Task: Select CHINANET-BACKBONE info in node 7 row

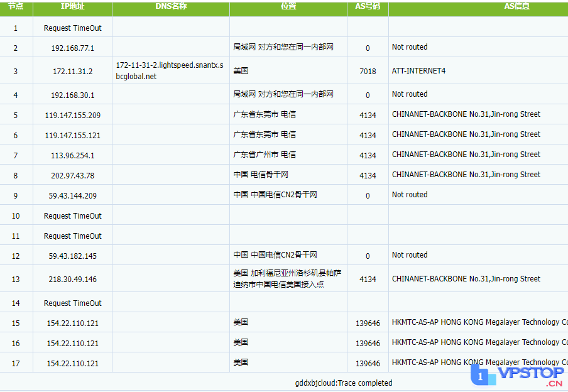Action: pyautogui.click(x=466, y=155)
